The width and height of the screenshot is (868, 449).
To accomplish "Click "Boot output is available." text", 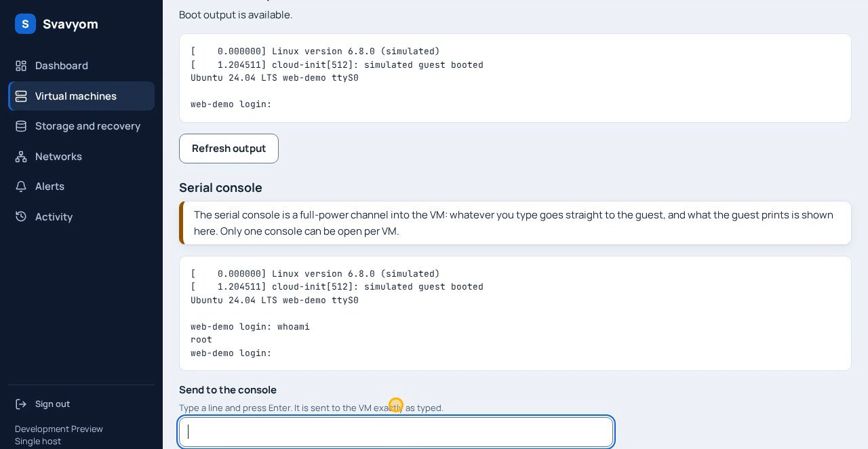I will coord(236,15).
